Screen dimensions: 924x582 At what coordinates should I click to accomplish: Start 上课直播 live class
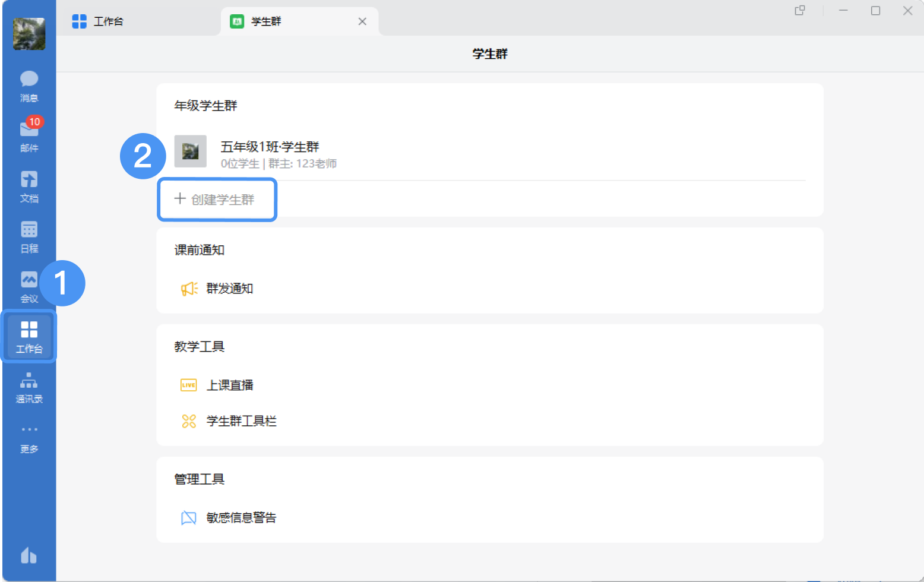coord(229,385)
